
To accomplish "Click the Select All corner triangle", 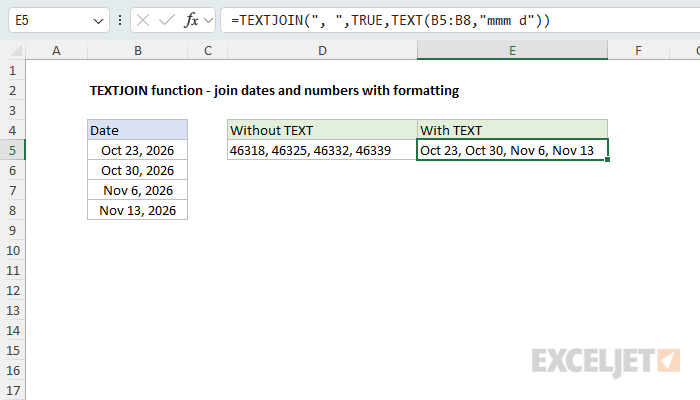I will point(16,51).
